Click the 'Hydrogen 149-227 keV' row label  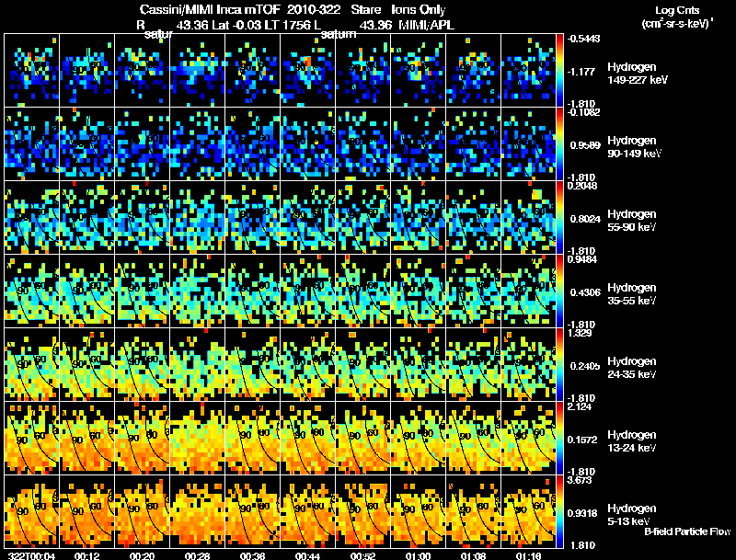pos(638,74)
